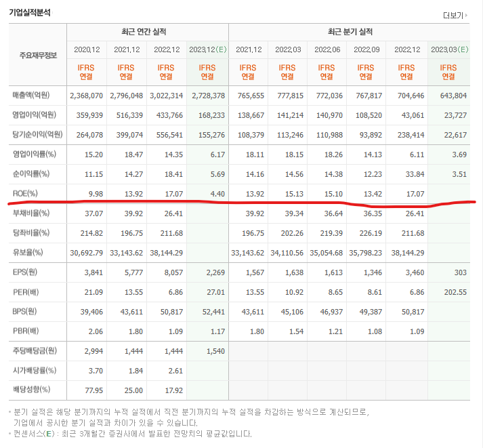Click the 37.07 debt ratio value

point(94,213)
